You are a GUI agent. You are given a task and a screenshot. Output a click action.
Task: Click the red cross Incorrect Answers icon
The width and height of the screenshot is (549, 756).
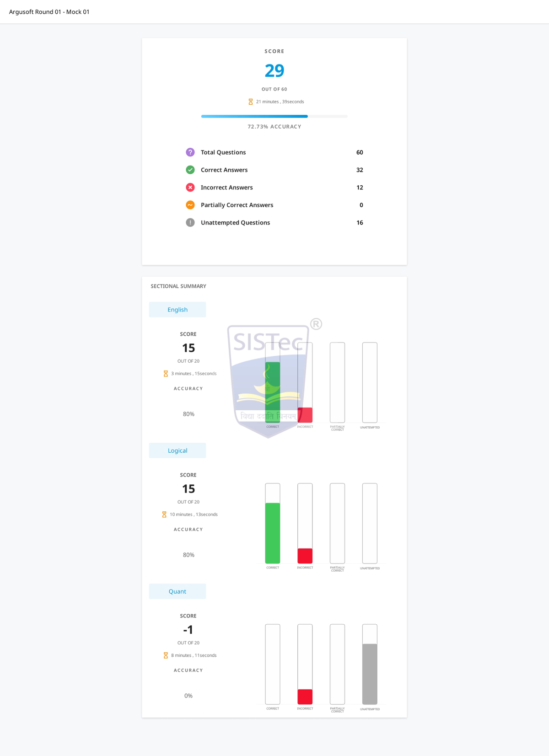tap(190, 188)
